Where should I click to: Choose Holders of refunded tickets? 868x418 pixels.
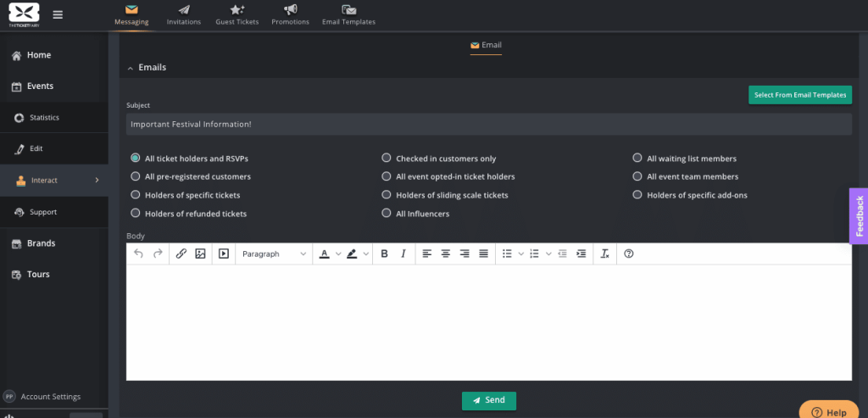(x=135, y=213)
